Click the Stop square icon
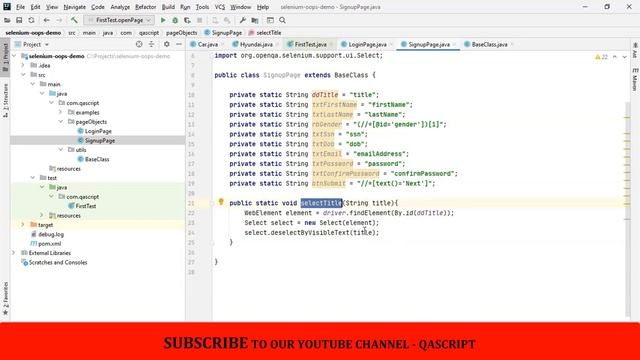 point(200,20)
